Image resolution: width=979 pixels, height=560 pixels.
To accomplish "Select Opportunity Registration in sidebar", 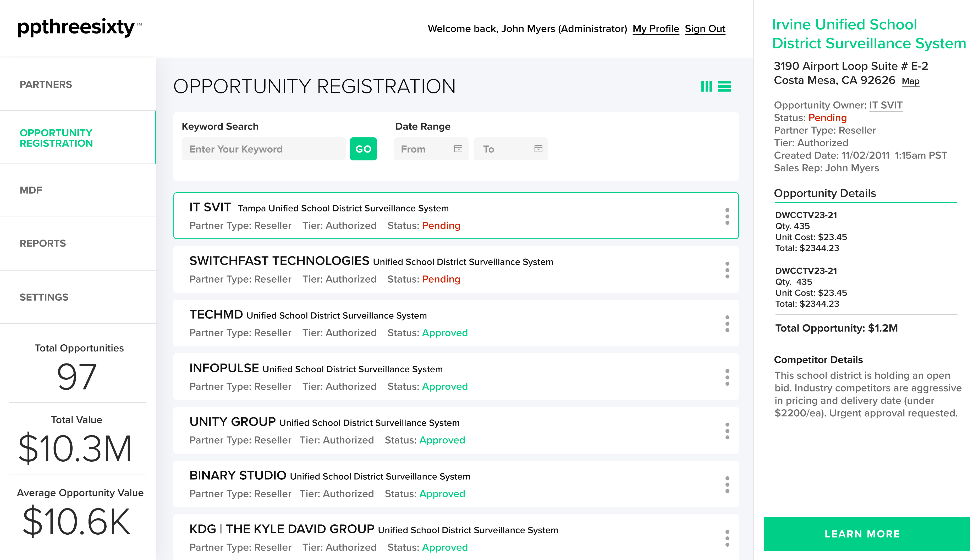I will [x=78, y=138].
